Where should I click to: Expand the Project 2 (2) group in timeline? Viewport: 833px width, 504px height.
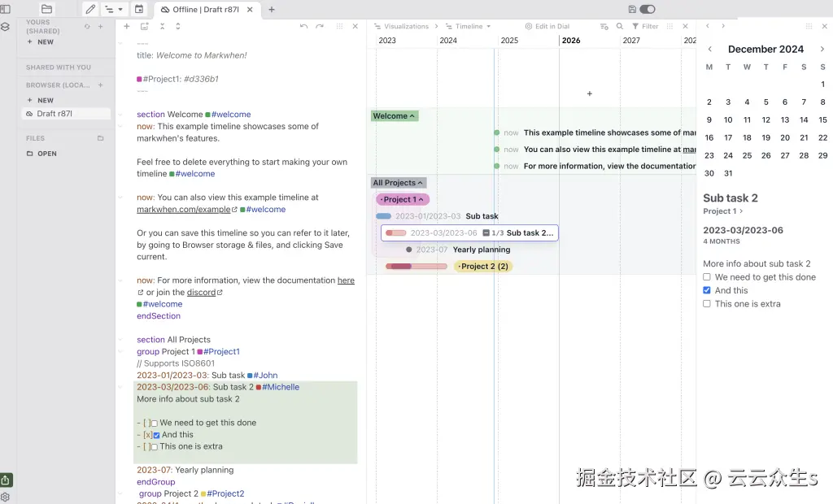pyautogui.click(x=483, y=267)
